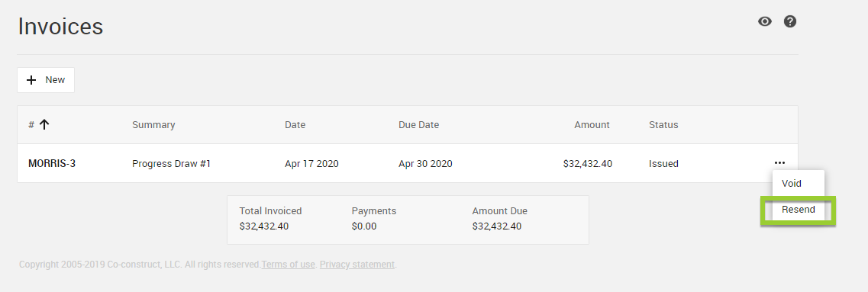
Task: Click the eye preview icon
Action: (764, 21)
